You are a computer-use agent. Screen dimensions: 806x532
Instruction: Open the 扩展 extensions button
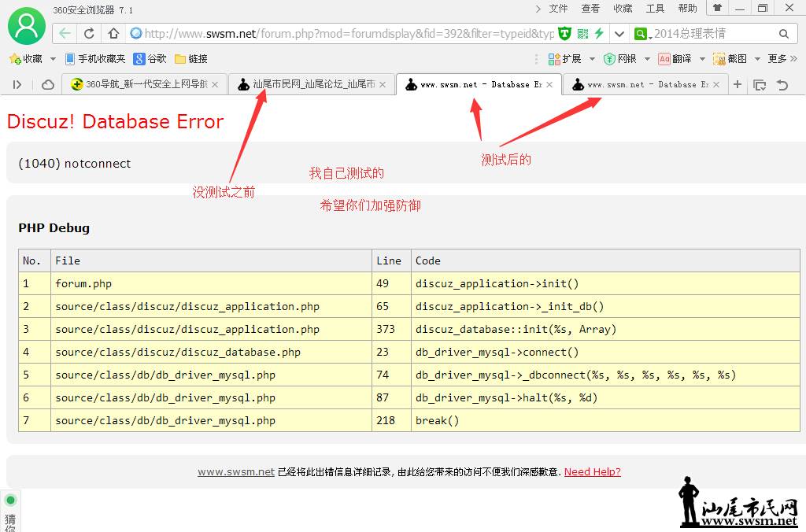[x=564, y=58]
